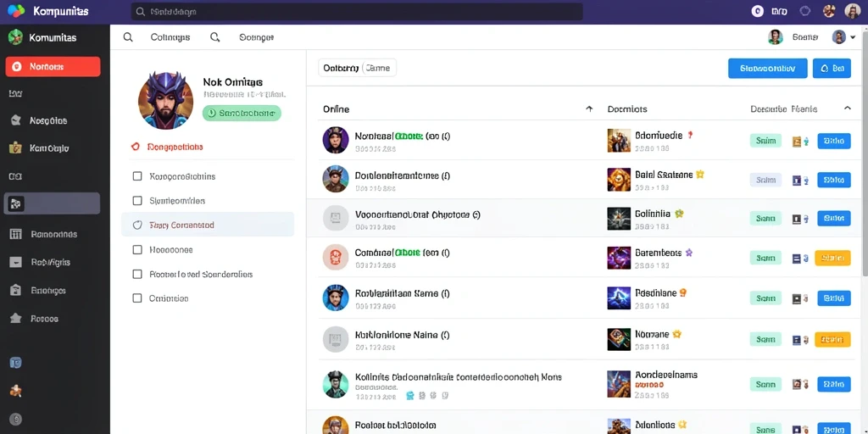Toggle the fourth checkbox in the filter list
Viewport: 868px width, 434px height.
click(x=137, y=250)
